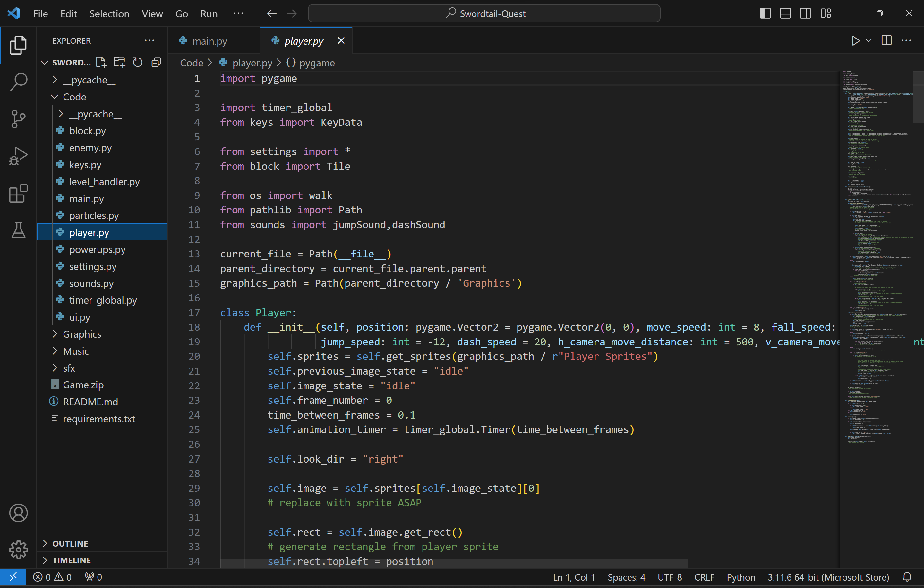Refresh the explorer file tree
This screenshot has width=924, height=588.
137,62
